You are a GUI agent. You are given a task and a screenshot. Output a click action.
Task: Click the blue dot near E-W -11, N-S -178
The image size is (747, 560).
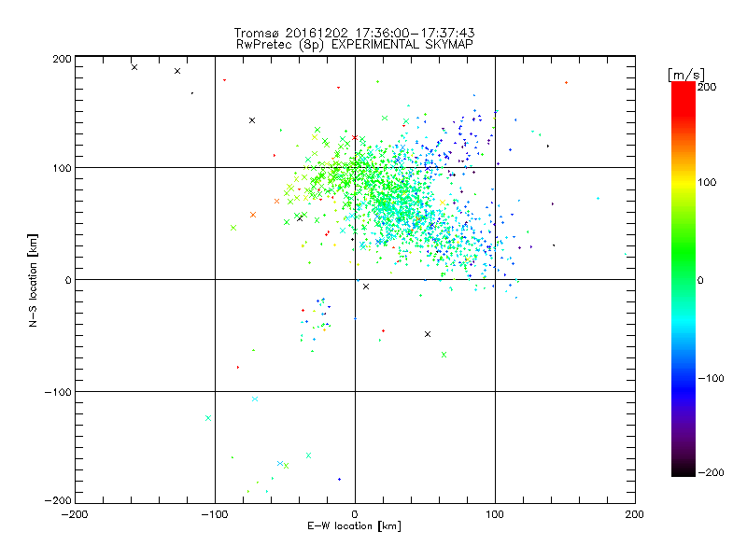point(339,480)
